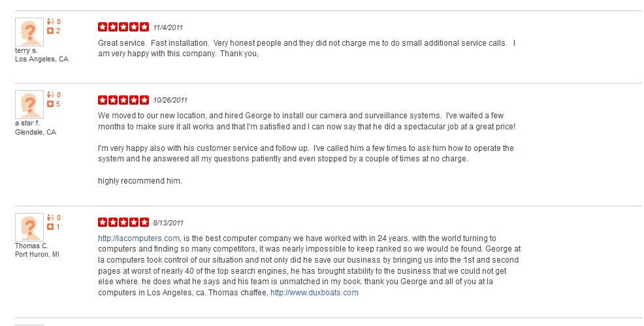Open a star f. user name
Image resolution: width=644 pixels, height=326 pixels.
(x=27, y=123)
